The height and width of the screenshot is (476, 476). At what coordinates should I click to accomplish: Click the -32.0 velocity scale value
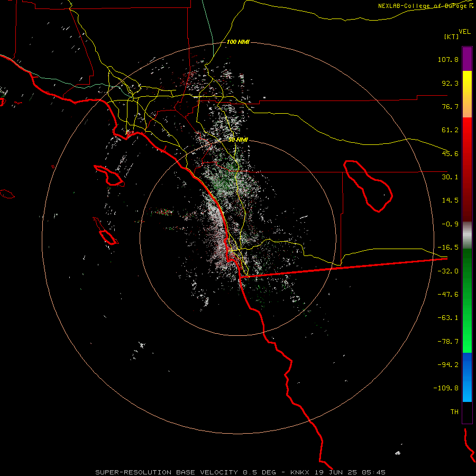(448, 271)
